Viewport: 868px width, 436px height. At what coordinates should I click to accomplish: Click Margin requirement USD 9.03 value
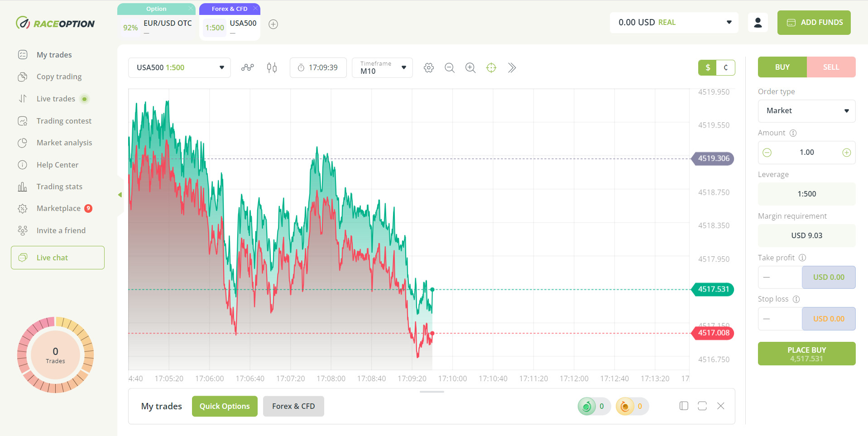tap(807, 235)
